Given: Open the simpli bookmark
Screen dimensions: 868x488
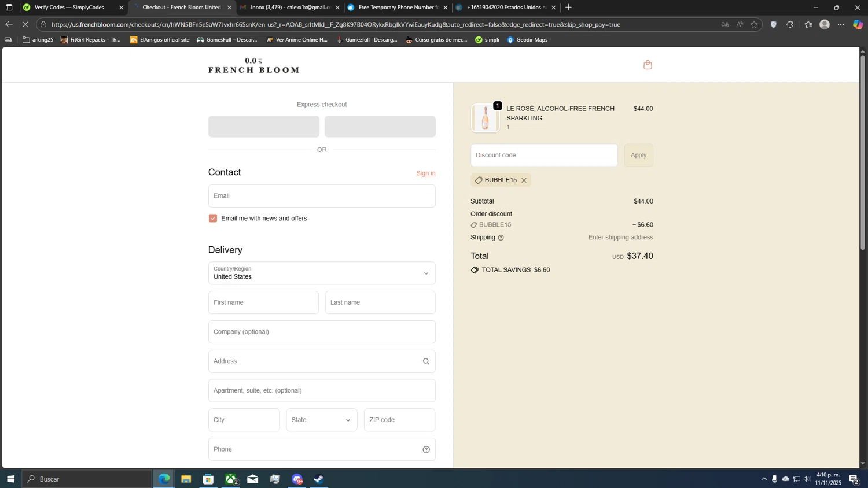Looking at the screenshot, I should click(487, 40).
